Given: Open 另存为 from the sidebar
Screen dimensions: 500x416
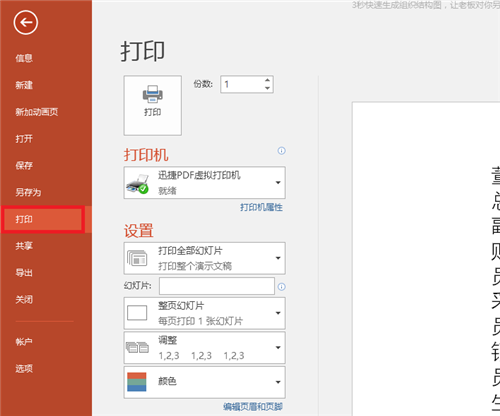Looking at the screenshot, I should pyautogui.click(x=28, y=192).
